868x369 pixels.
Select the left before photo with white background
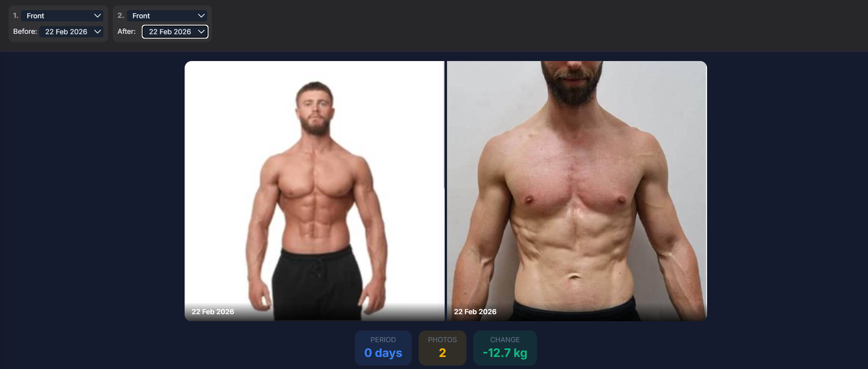[314, 191]
